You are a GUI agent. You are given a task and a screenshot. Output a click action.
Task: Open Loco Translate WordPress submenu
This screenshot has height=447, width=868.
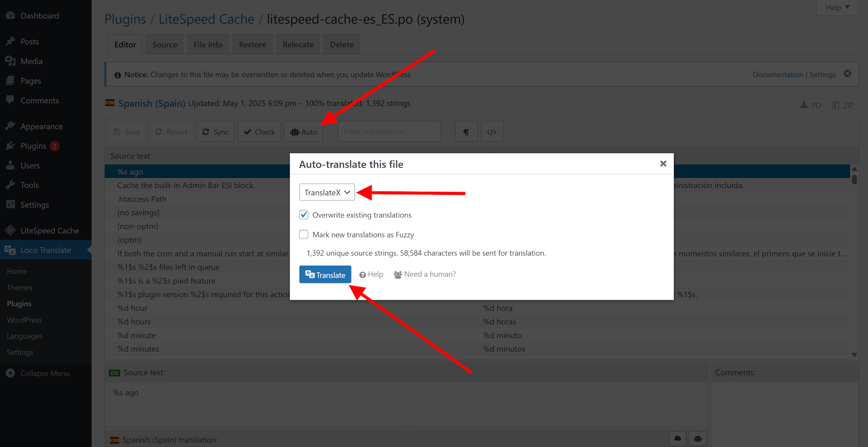(x=24, y=320)
